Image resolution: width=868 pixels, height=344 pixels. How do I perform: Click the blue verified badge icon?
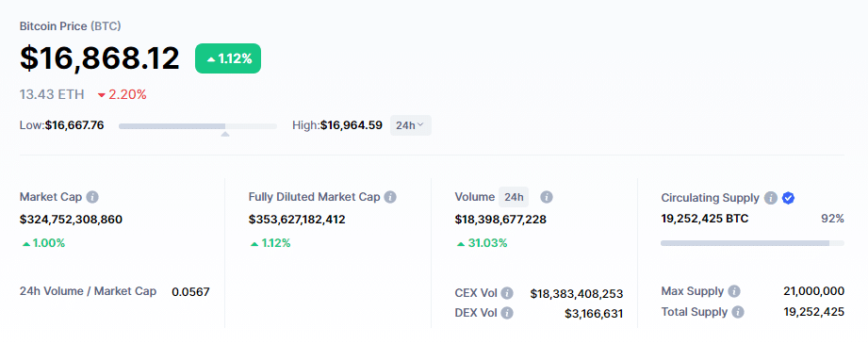tap(788, 198)
